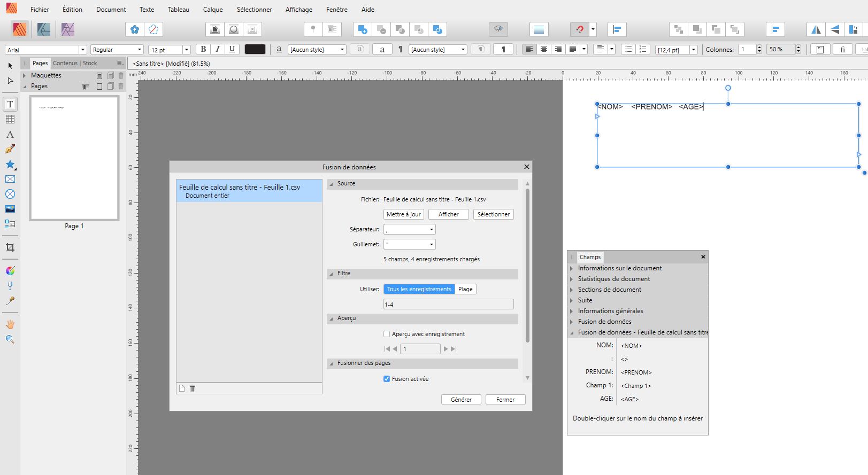
Task: Open the Arial font family dropdown
Action: [x=83, y=50]
